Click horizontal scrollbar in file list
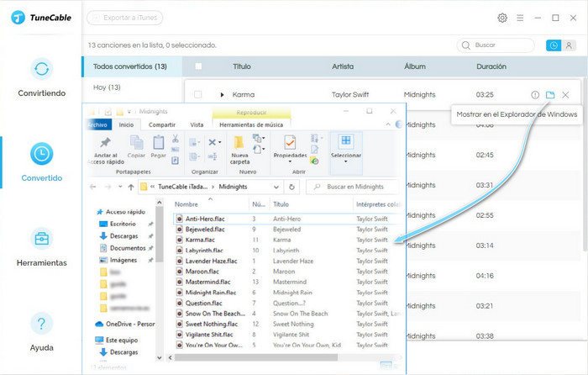 pyautogui.click(x=256, y=357)
